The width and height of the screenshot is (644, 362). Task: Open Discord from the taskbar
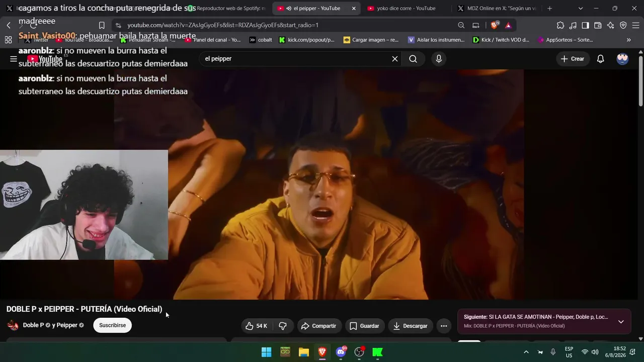click(x=341, y=352)
